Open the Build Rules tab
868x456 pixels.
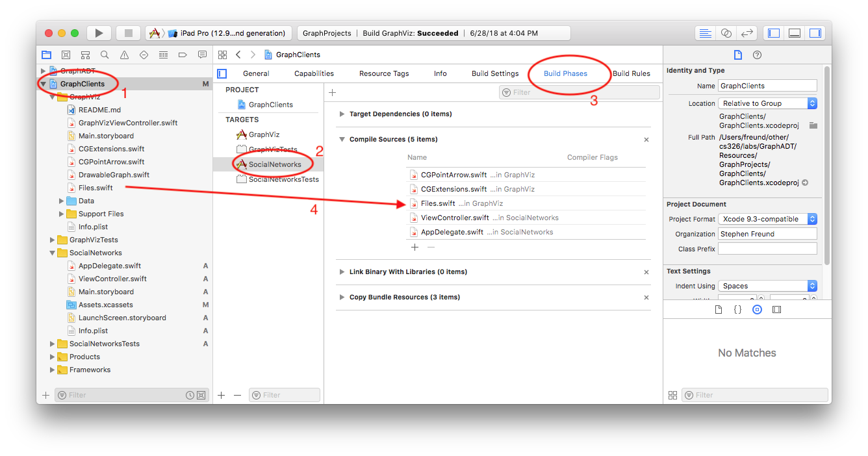[632, 73]
